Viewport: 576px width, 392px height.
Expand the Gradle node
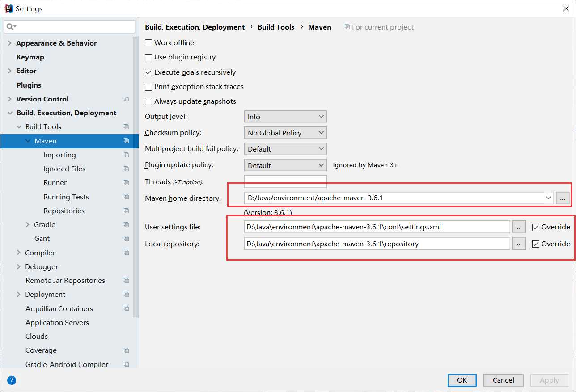(x=28, y=225)
